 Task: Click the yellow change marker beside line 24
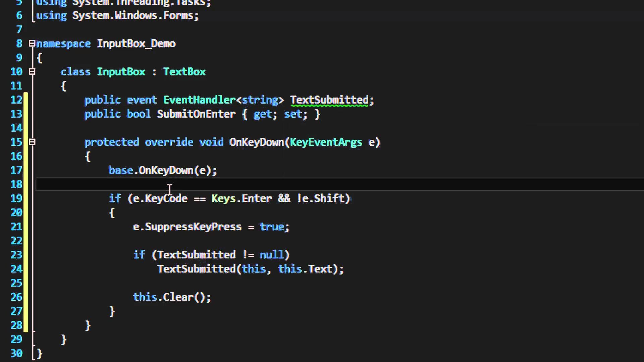26,269
